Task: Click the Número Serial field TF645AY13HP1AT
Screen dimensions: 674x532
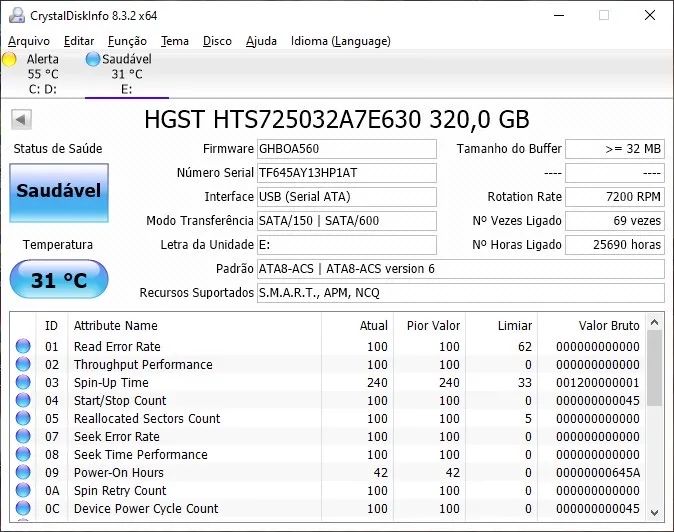Action: point(347,173)
